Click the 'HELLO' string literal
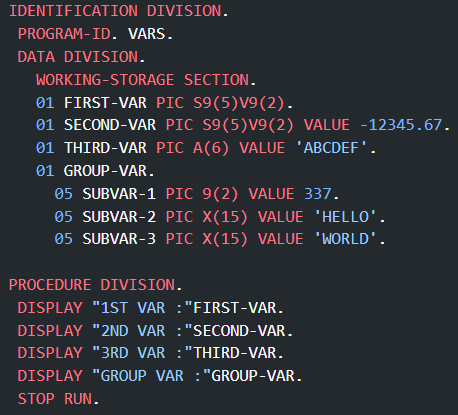Viewport: 458px width, 415px height. pyautogui.click(x=345, y=217)
